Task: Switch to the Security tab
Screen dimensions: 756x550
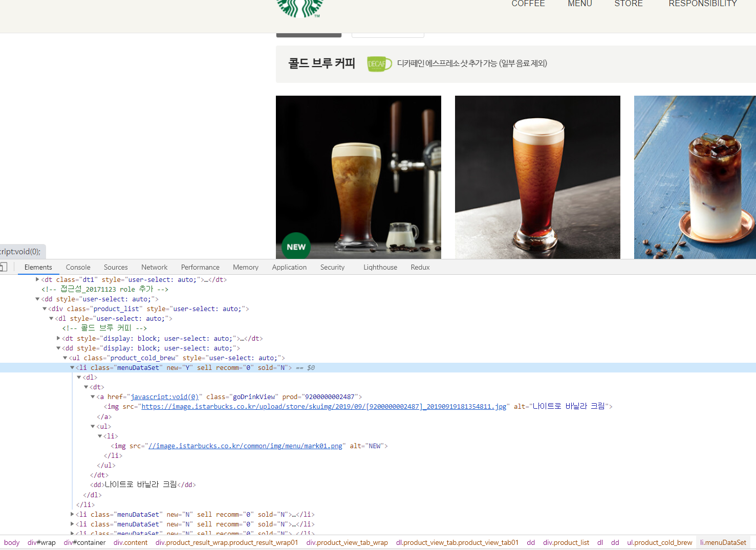Action: click(333, 267)
